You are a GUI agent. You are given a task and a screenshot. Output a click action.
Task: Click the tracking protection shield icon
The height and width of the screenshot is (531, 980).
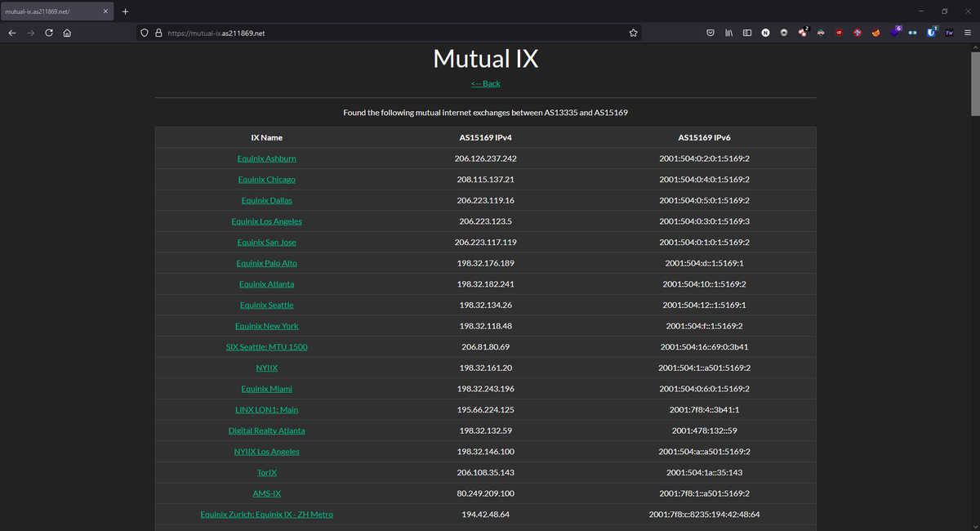pos(145,33)
